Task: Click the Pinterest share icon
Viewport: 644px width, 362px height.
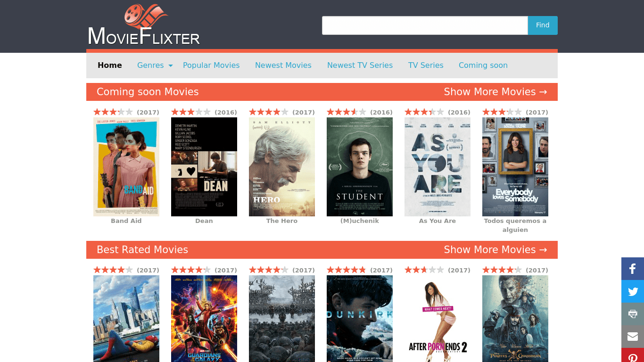Action: (633, 355)
